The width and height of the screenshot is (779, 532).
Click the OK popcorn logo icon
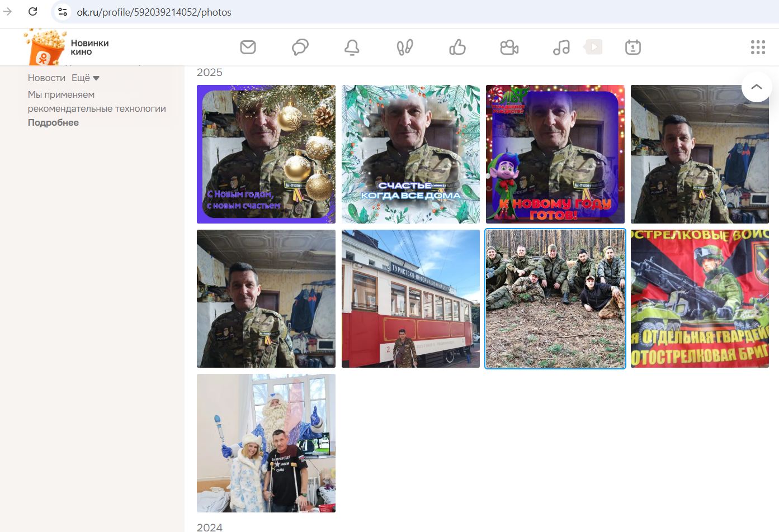tap(45, 47)
